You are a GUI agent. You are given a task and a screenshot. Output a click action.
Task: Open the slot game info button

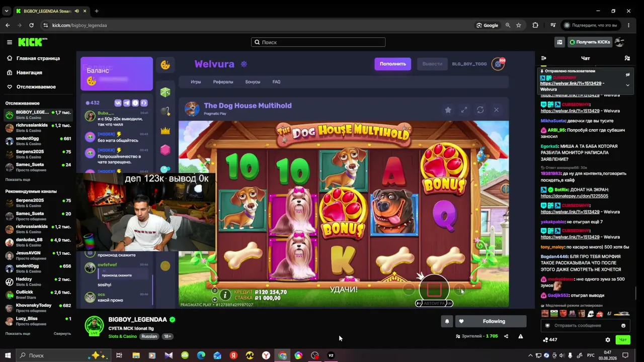coord(225,295)
